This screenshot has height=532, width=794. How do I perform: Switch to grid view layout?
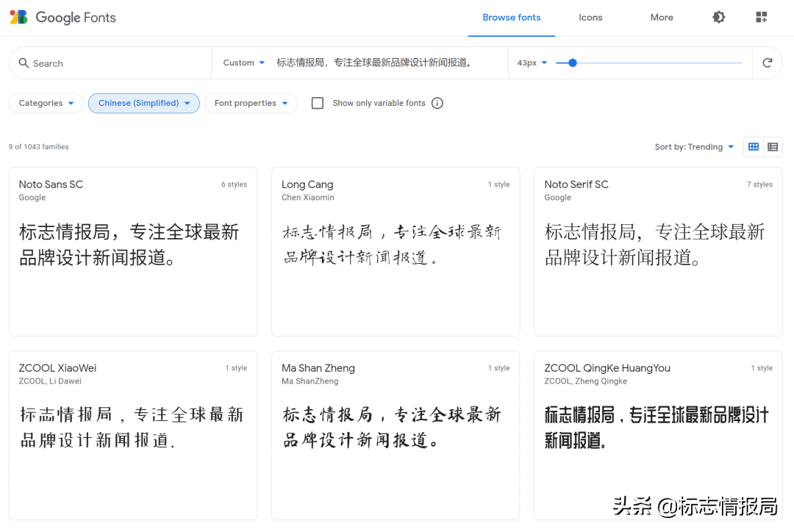pyautogui.click(x=754, y=147)
